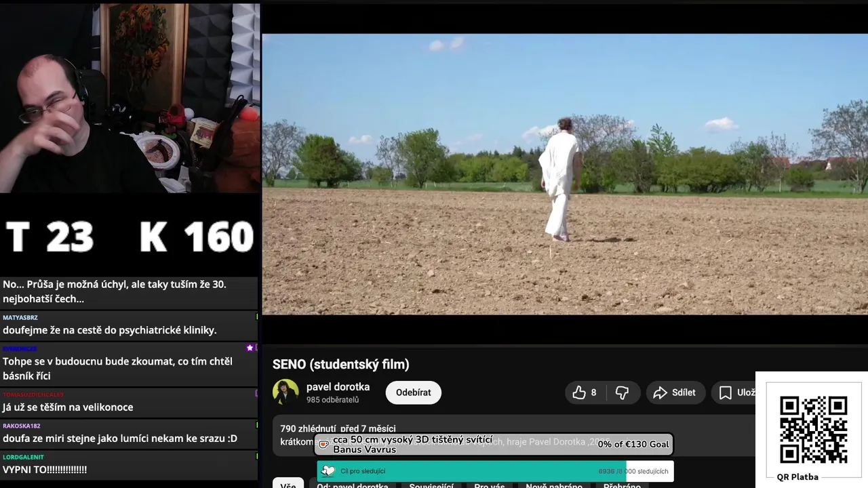Viewport: 868px width, 488px height.
Task: Open pavel dorotka channel avatar
Action: [285, 392]
